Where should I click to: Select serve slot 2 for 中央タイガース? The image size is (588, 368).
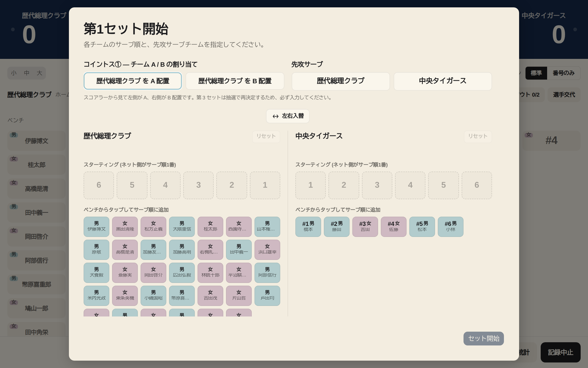[x=344, y=185]
